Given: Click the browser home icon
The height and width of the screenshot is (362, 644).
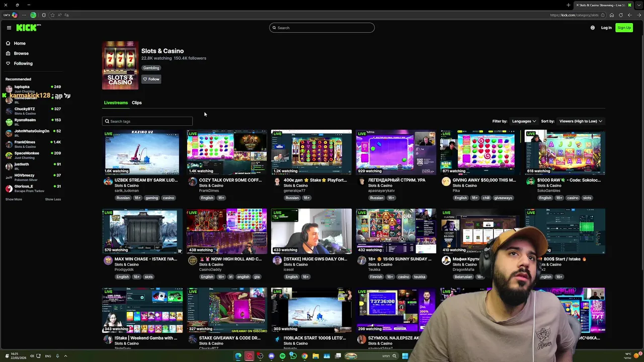Looking at the screenshot, I should coord(612,15).
